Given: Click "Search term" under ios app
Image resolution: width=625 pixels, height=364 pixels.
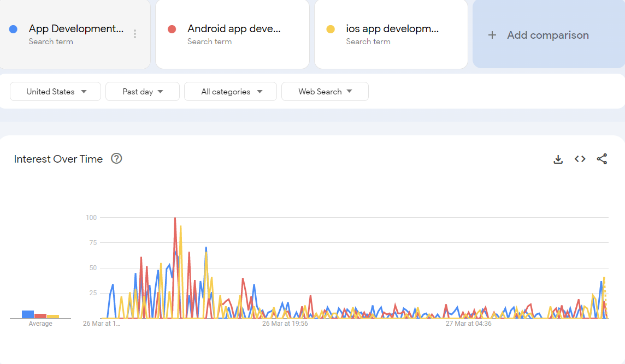Looking at the screenshot, I should pos(368,41).
